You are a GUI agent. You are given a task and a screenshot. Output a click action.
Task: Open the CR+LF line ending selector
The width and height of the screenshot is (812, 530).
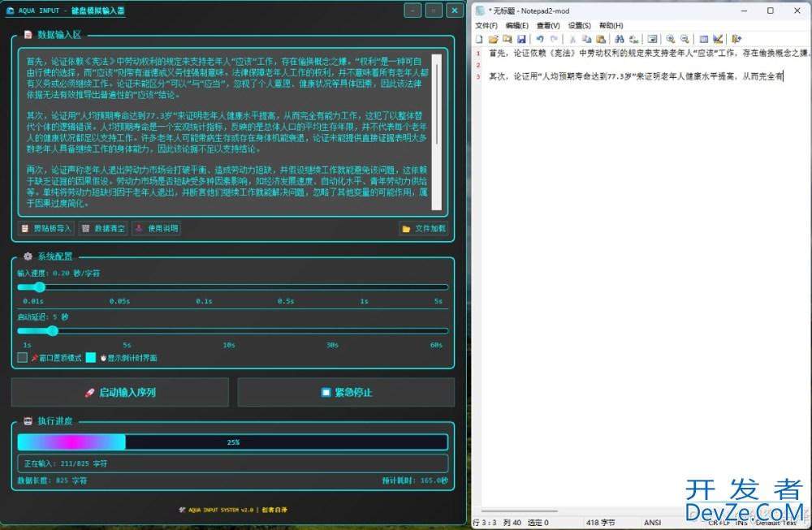pyautogui.click(x=718, y=523)
